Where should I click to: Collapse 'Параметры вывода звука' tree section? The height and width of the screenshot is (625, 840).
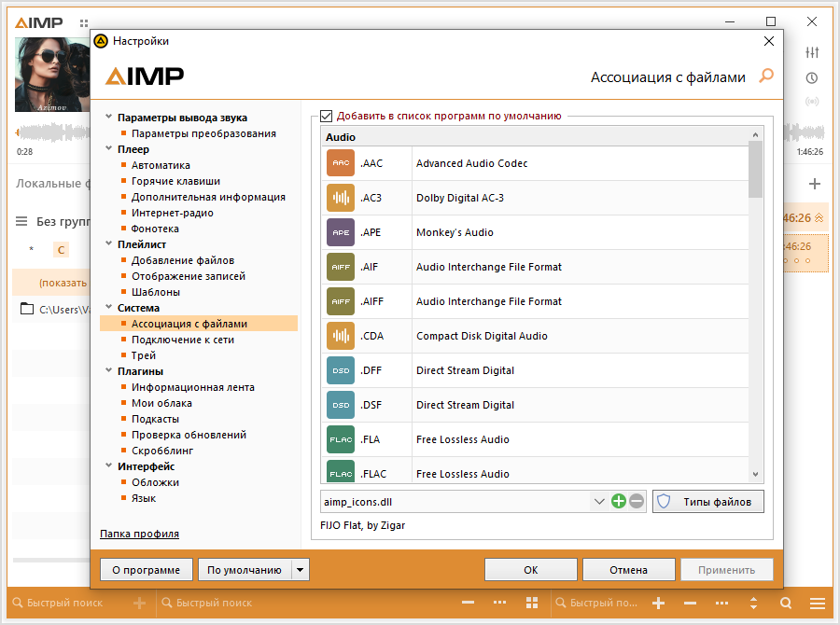[x=109, y=117]
